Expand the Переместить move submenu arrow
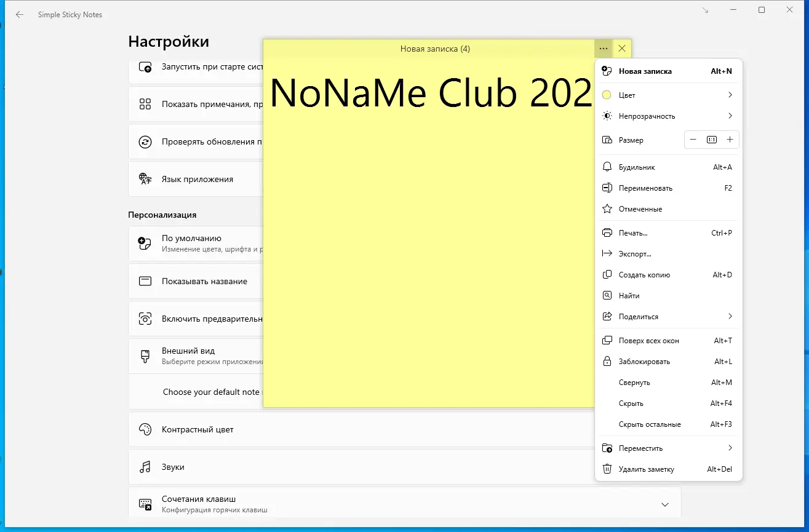Screen dimensions: 809x532 (730, 448)
